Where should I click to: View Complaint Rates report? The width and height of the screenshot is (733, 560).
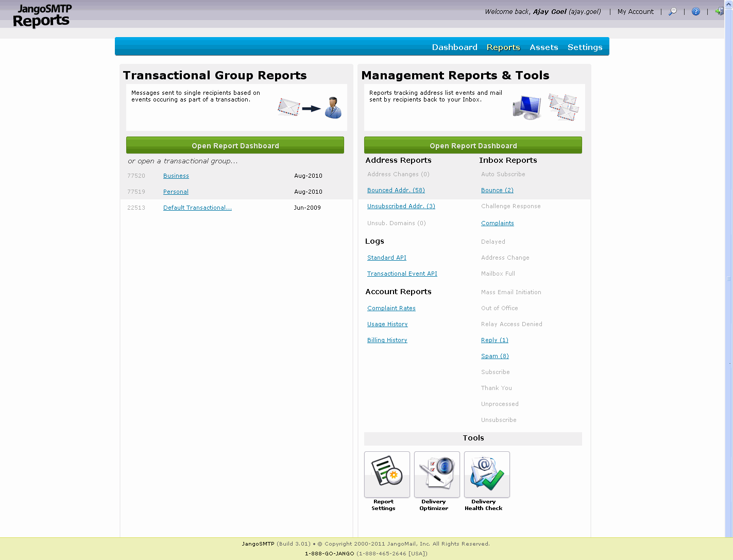(391, 308)
